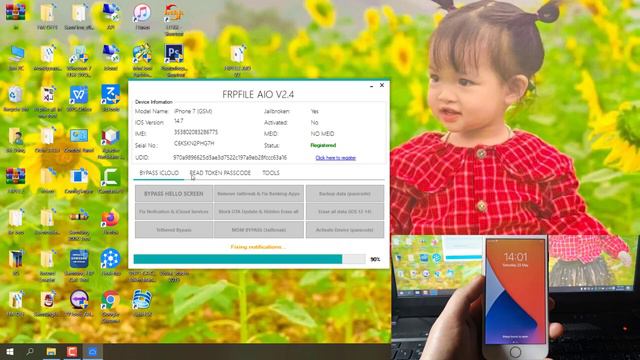
Task: Click Erase all data button
Action: 345,211
